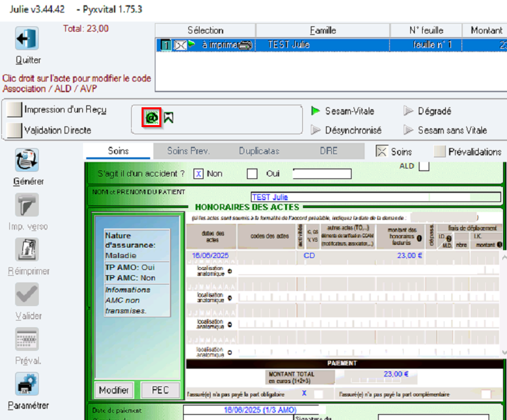507x420 pixels.
Task: Click scroll down arrow of acts list
Action: tap(504, 352)
